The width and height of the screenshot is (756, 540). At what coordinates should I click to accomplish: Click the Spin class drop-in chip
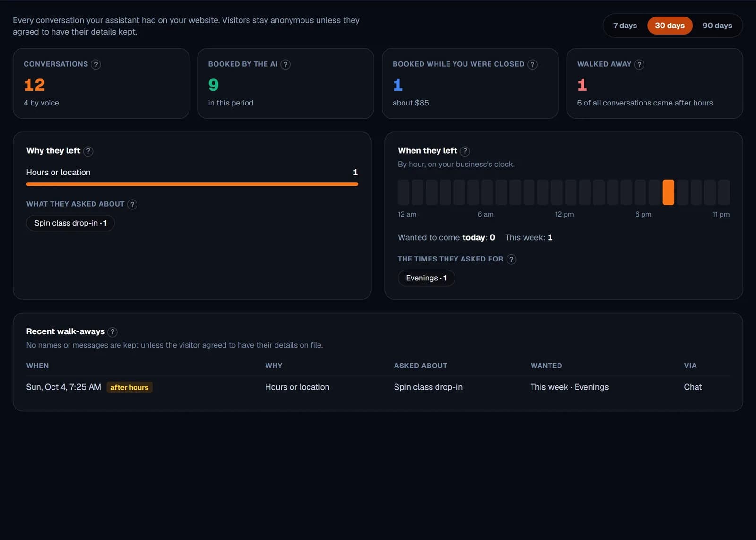[70, 223]
